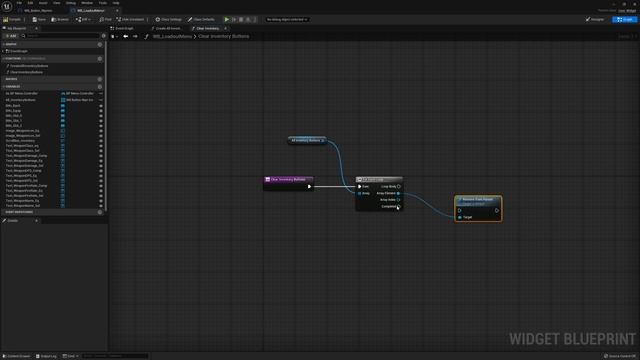Open the Diff dropdown in the toolbar
Viewport: 640px width, 360px height.
pos(83,20)
